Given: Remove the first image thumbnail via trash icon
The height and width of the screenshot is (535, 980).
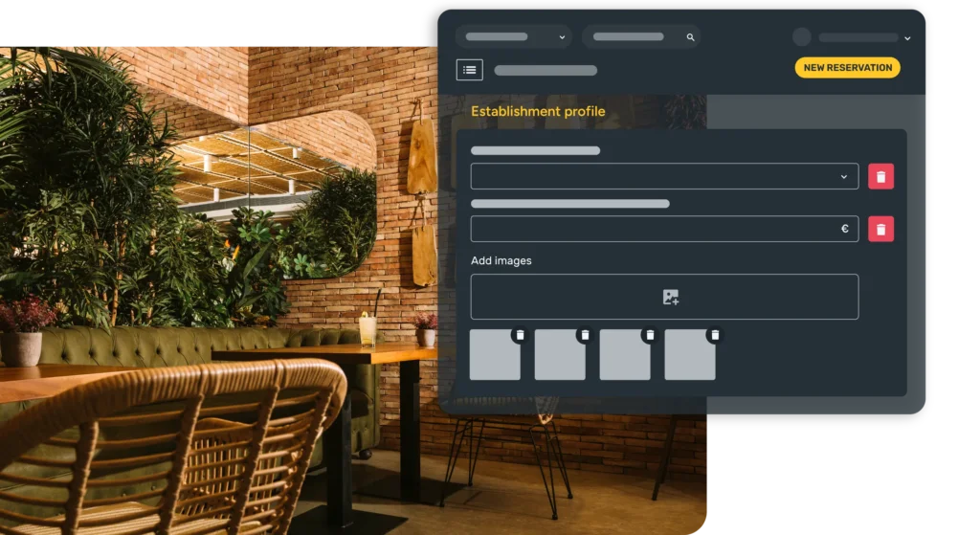Looking at the screenshot, I should tap(520, 335).
